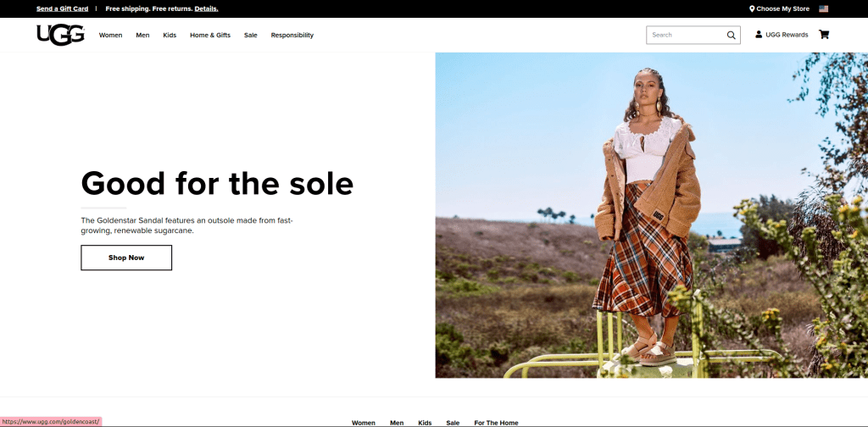Click the UGG Rewards person icon
The image size is (868, 427).
(x=759, y=34)
